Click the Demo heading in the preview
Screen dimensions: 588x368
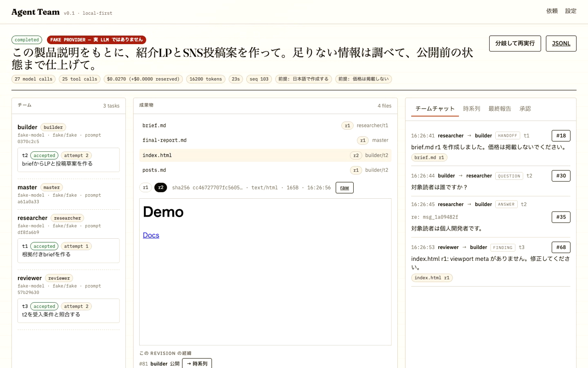click(163, 212)
